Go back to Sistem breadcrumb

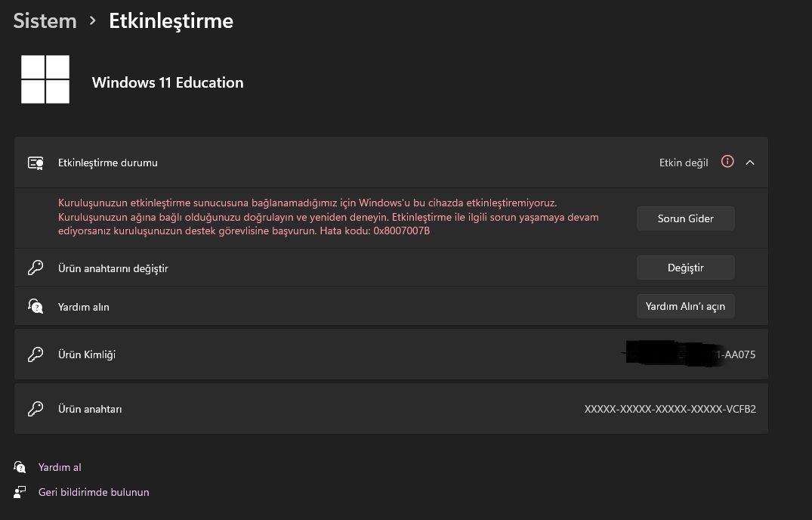coord(45,21)
